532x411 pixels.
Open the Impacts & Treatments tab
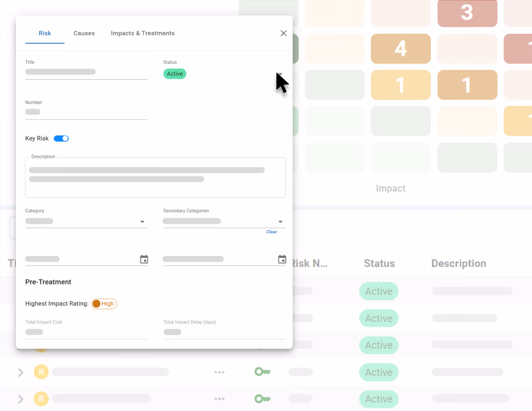pyautogui.click(x=143, y=33)
